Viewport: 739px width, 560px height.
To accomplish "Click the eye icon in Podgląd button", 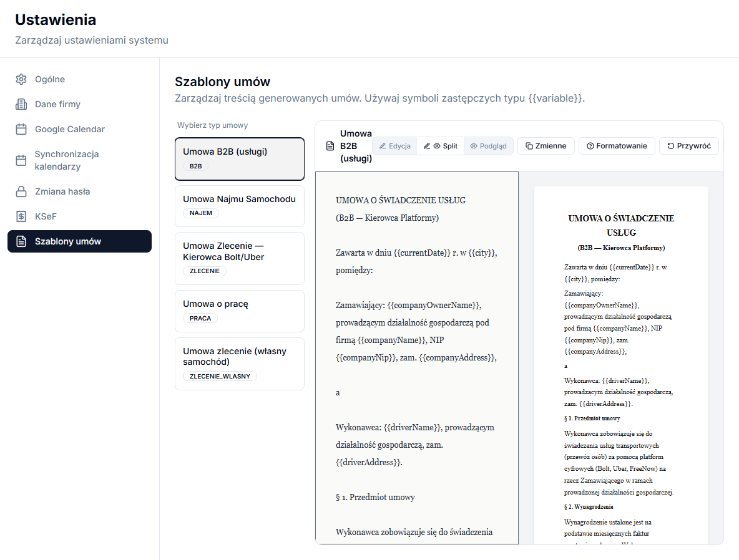I will (474, 146).
